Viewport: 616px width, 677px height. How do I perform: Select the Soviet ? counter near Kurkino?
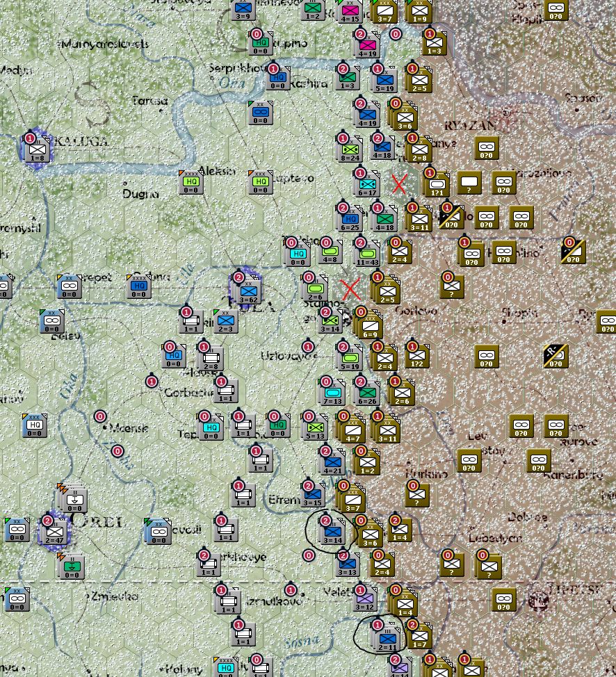[x=417, y=495]
